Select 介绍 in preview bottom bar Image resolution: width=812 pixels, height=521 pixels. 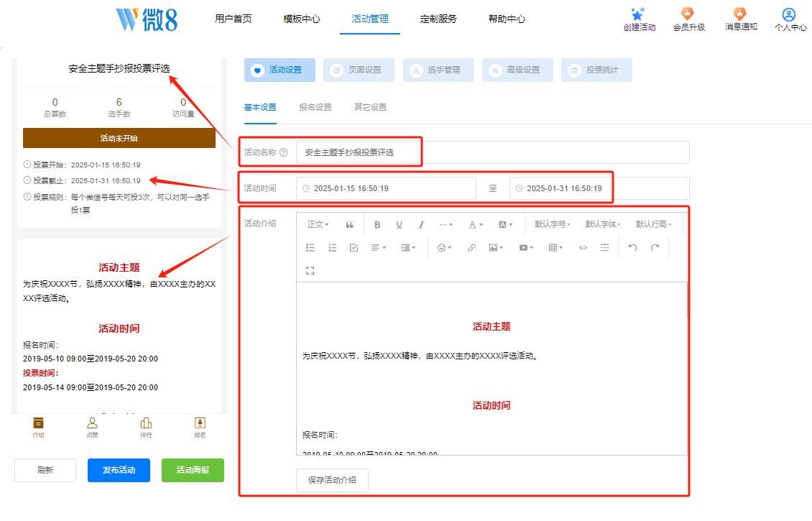tap(38, 428)
